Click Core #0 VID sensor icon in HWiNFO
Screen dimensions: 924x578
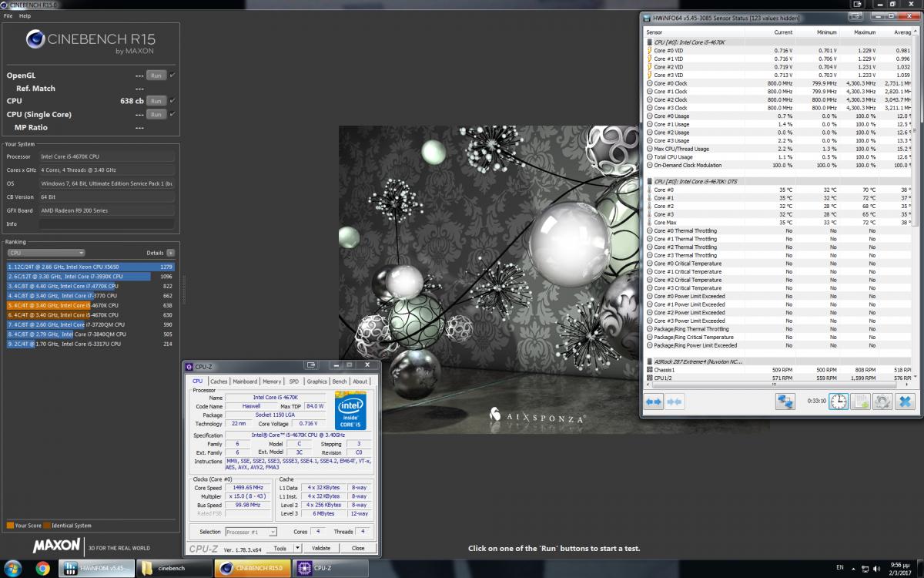click(650, 50)
